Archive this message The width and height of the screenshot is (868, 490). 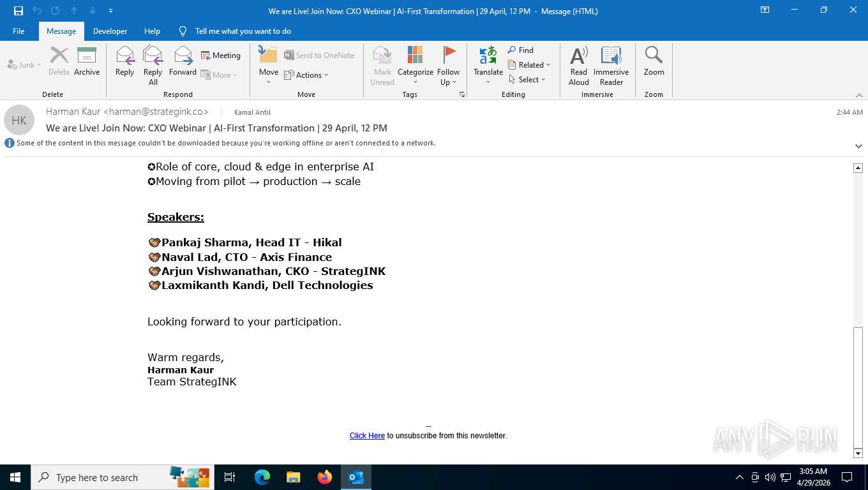coord(87,61)
